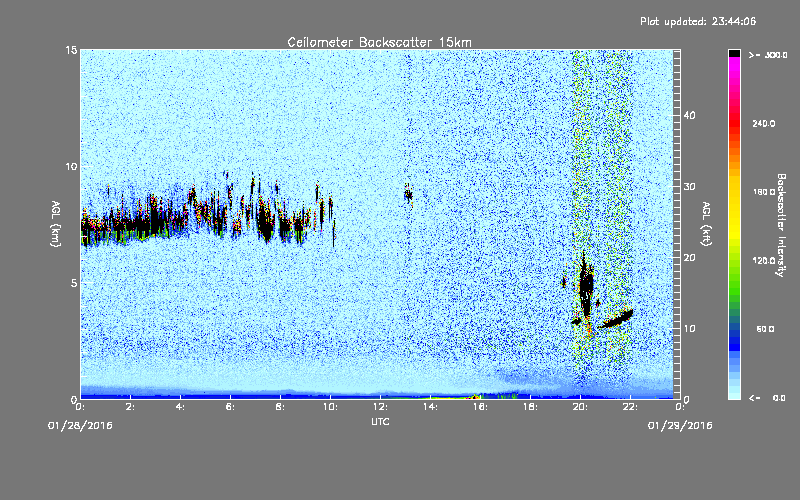Click the small isolated cloud echo near 13 UTC
Screen dimensions: 800x500
(408, 194)
